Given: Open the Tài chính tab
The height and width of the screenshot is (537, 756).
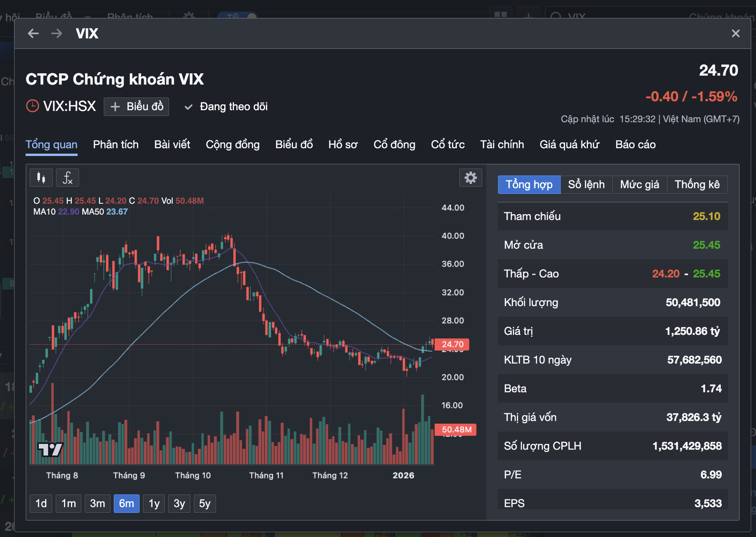Looking at the screenshot, I should pos(502,144).
